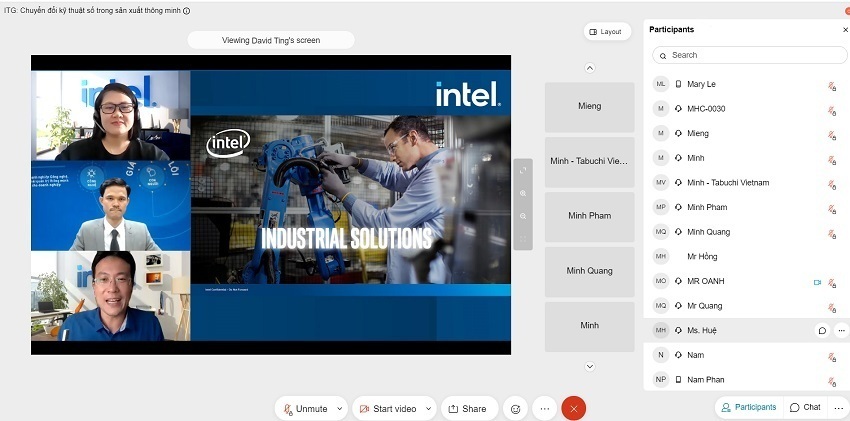Click the Search field in Participants panel
This screenshot has height=421, width=850.
(749, 55)
